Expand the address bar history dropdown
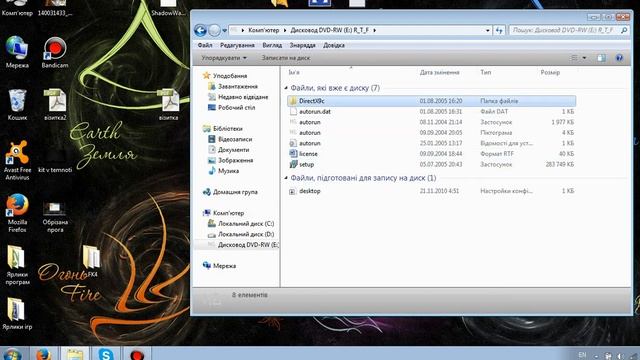Viewport: 640px width, 360px height. (x=487, y=30)
